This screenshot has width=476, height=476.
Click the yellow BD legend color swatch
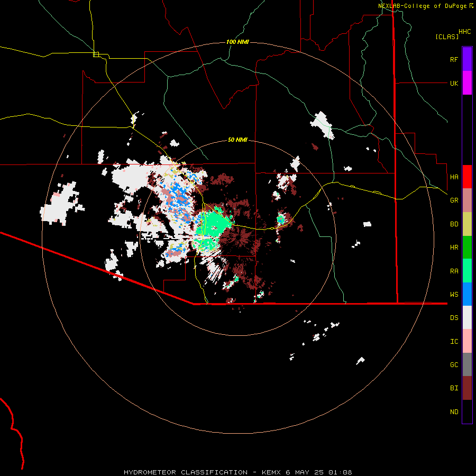tap(467, 224)
